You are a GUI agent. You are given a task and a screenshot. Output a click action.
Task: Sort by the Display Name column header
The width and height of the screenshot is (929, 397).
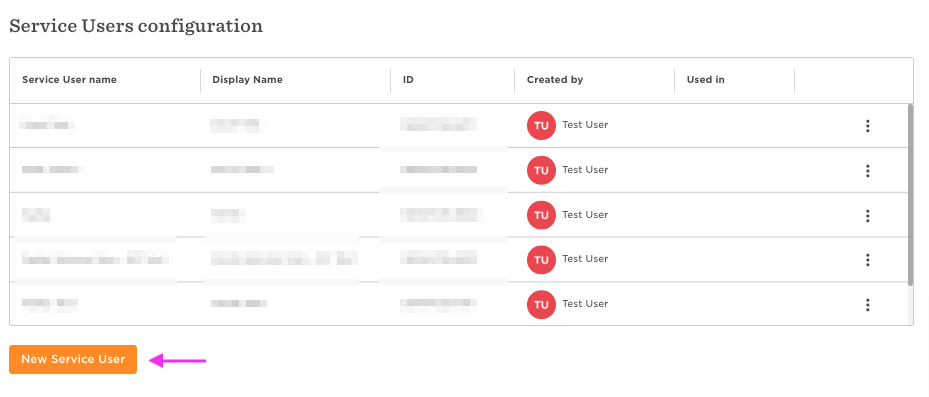pos(247,79)
